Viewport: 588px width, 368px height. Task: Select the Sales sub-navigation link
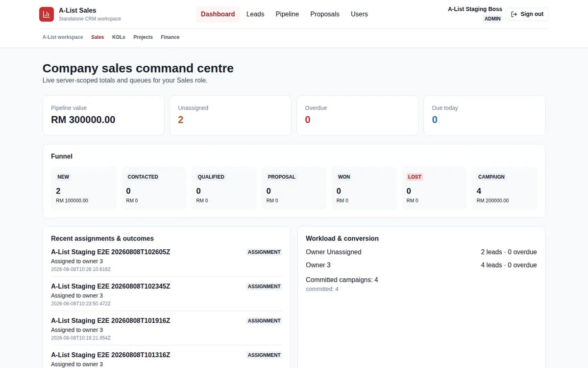point(98,37)
